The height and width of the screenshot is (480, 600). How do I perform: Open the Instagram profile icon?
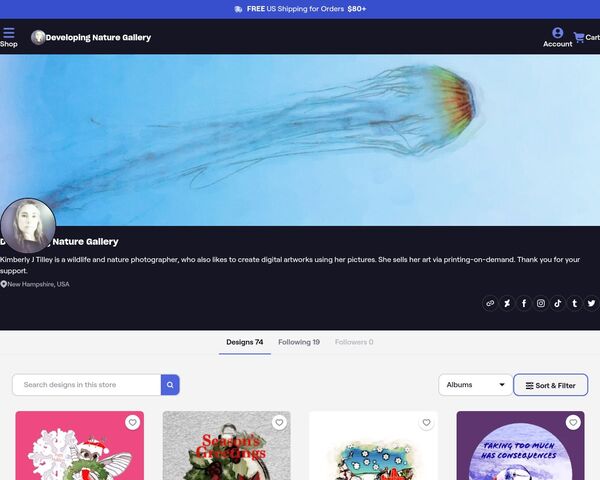[x=541, y=304]
